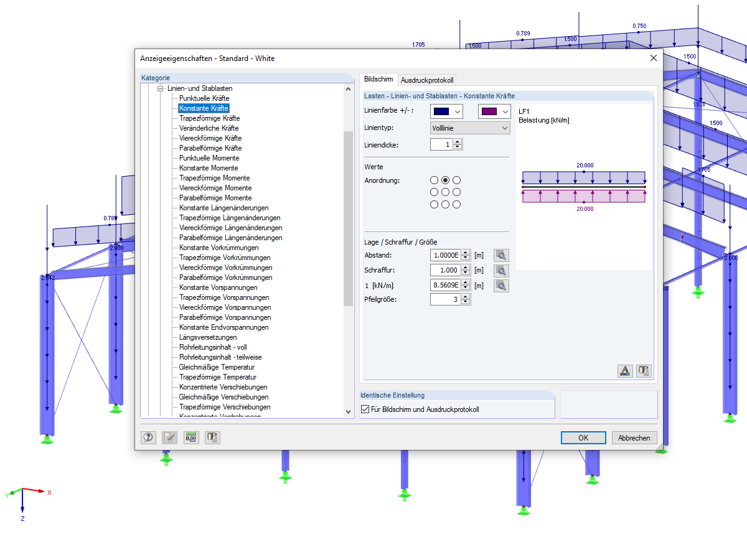
Task: Close the Anzeigeeigenschaften dialog
Action: pyautogui.click(x=654, y=58)
